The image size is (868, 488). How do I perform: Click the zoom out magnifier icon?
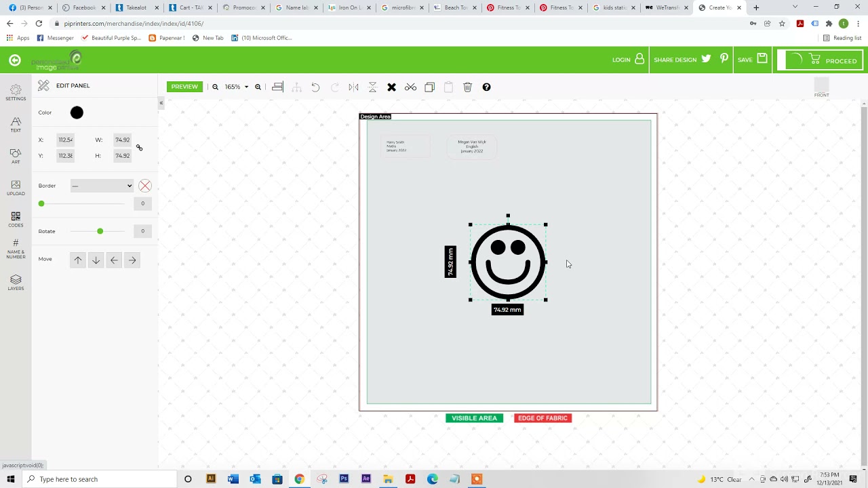pyautogui.click(x=216, y=87)
